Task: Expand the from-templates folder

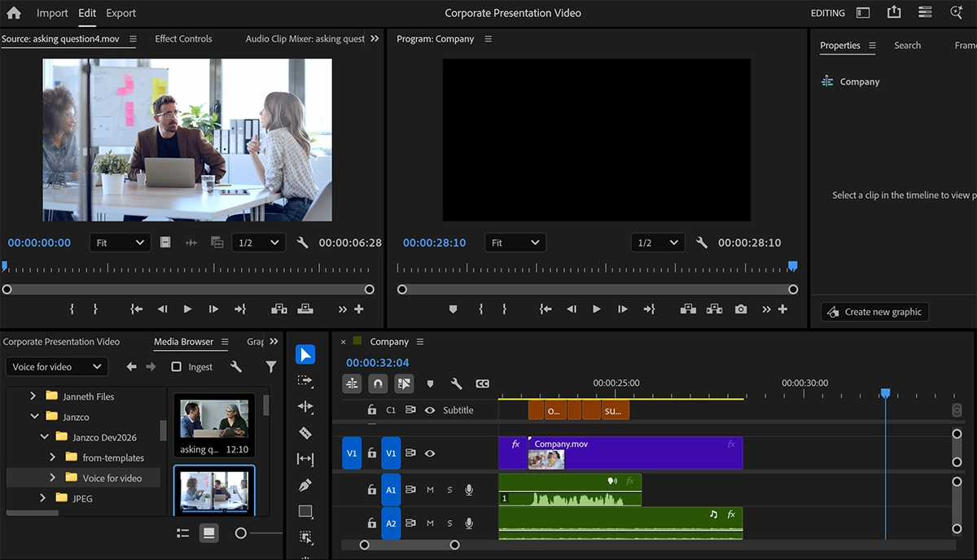Action: (53, 457)
